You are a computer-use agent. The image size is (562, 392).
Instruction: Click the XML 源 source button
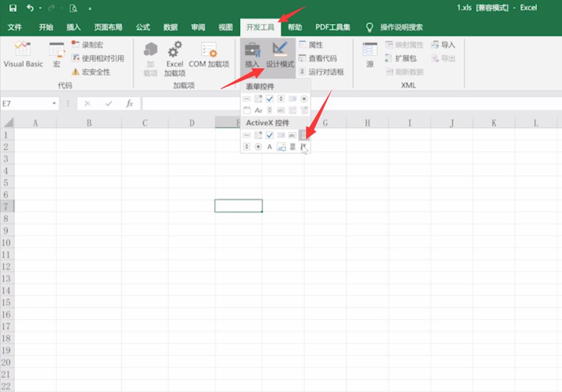pyautogui.click(x=370, y=54)
